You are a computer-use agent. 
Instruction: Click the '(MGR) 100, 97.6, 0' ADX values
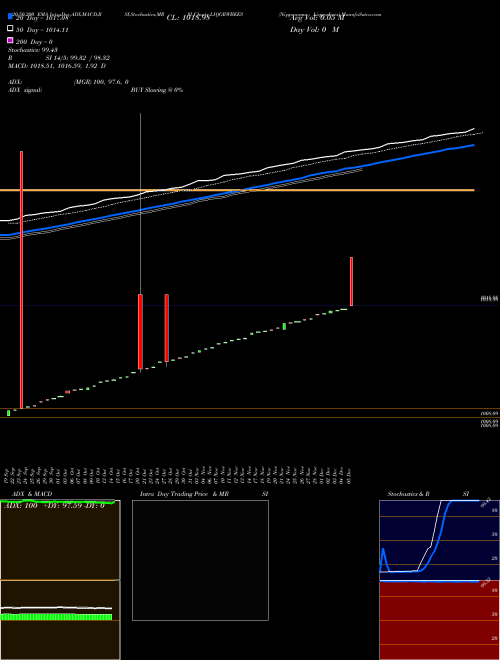[x=101, y=82]
